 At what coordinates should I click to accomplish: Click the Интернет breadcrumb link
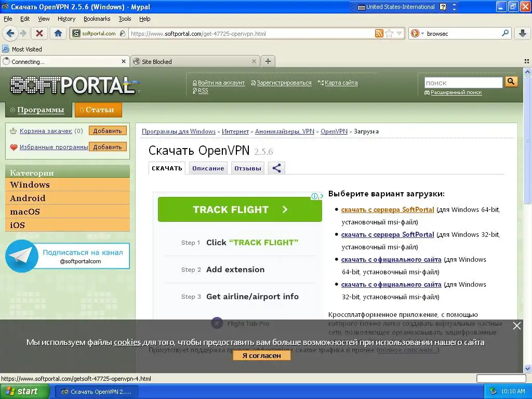coord(235,131)
